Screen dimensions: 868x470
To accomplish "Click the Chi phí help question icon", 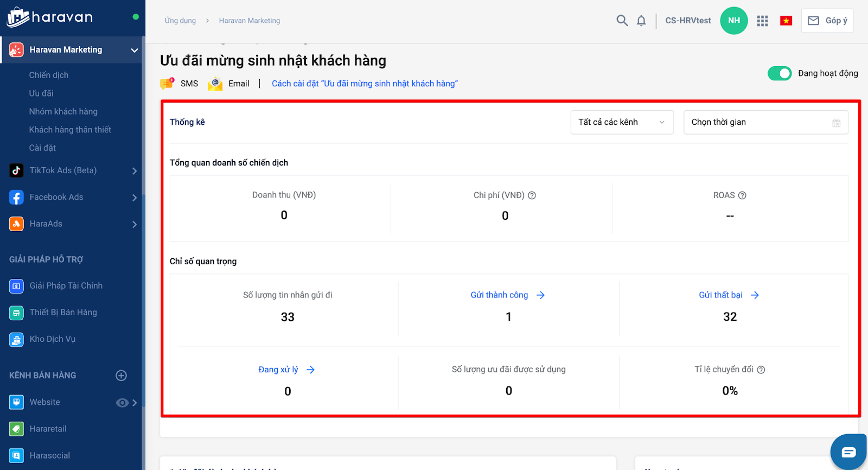I will pos(532,195).
